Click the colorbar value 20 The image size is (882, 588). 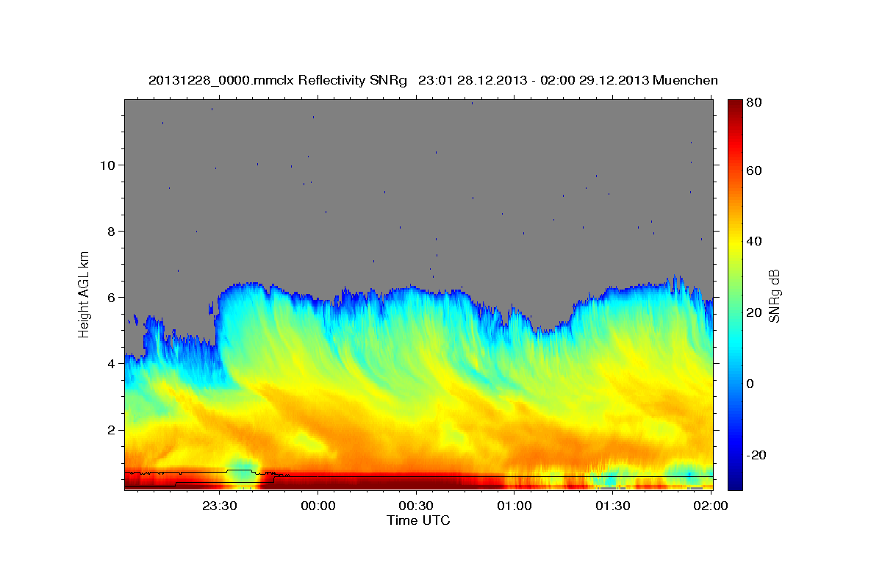[753, 312]
